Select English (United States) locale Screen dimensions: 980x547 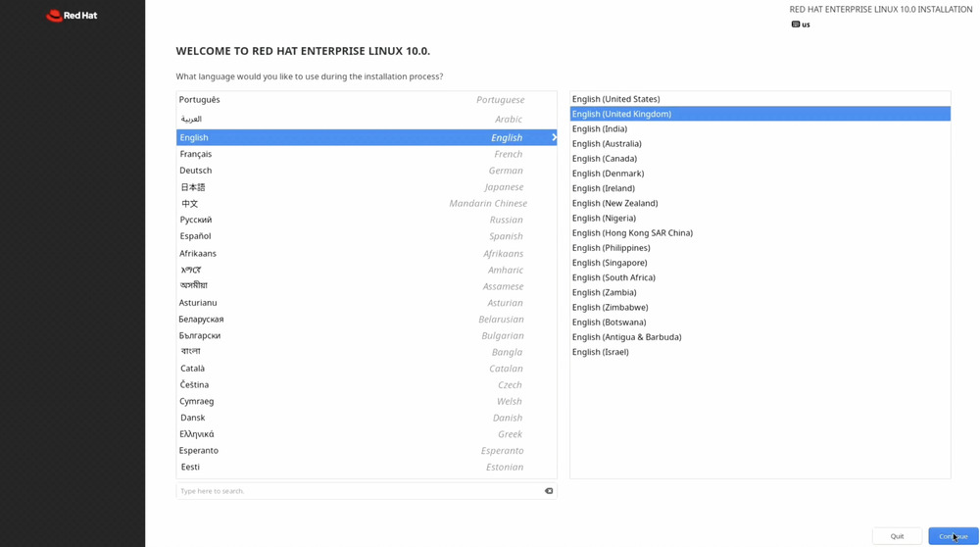tap(615, 99)
